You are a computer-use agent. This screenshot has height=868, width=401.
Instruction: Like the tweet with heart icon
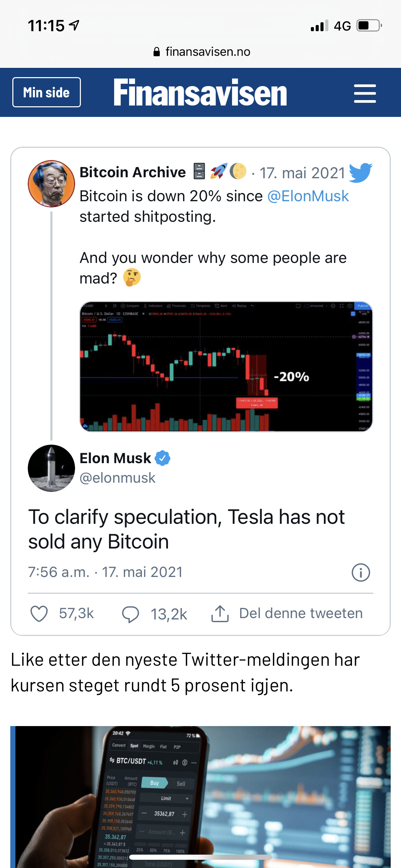click(39, 614)
